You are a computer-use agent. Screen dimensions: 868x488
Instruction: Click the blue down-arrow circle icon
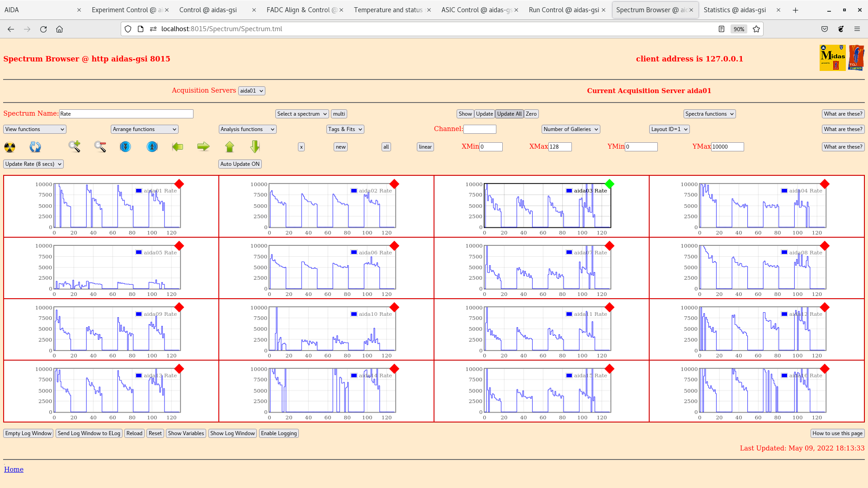pos(125,146)
